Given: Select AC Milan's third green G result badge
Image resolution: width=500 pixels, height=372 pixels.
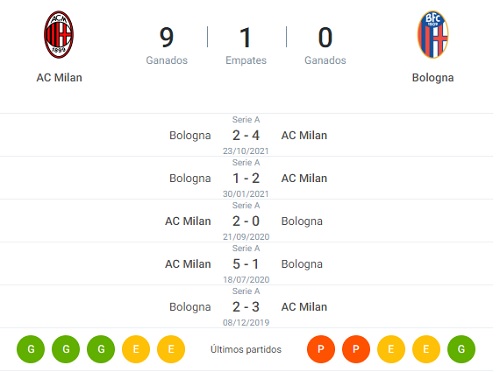Looking at the screenshot, I should (101, 349).
